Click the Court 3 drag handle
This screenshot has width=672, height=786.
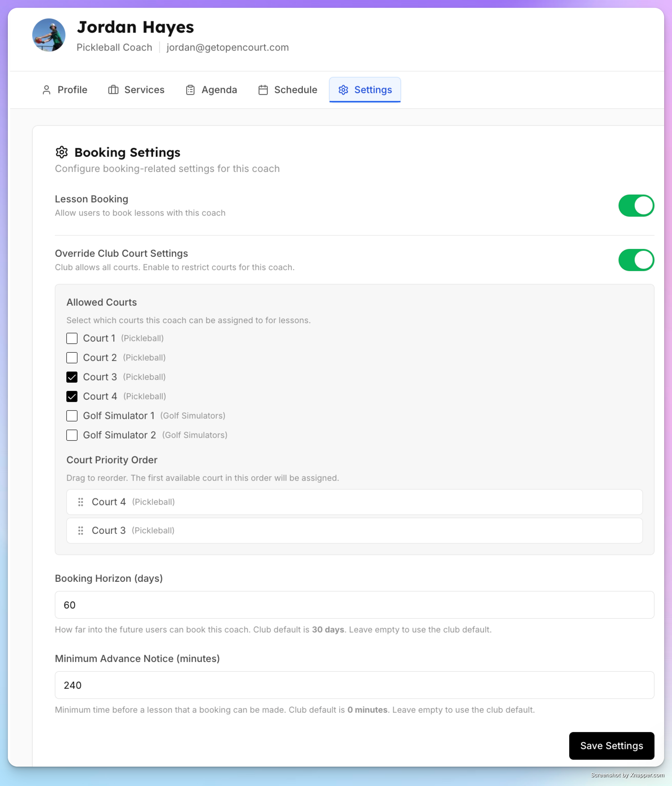(80, 530)
